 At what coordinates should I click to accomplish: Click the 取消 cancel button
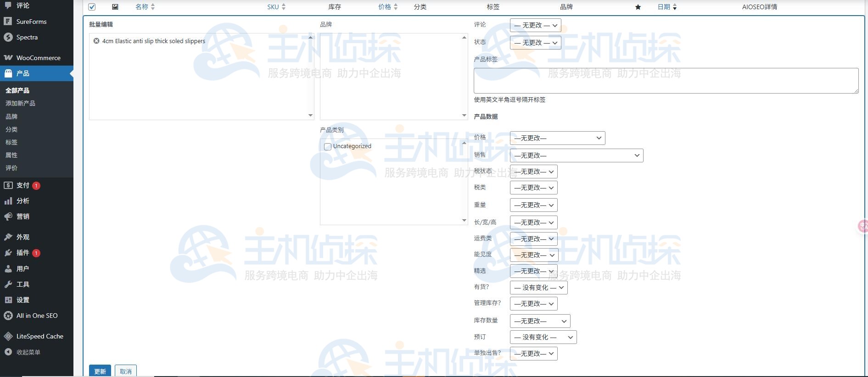(x=126, y=371)
